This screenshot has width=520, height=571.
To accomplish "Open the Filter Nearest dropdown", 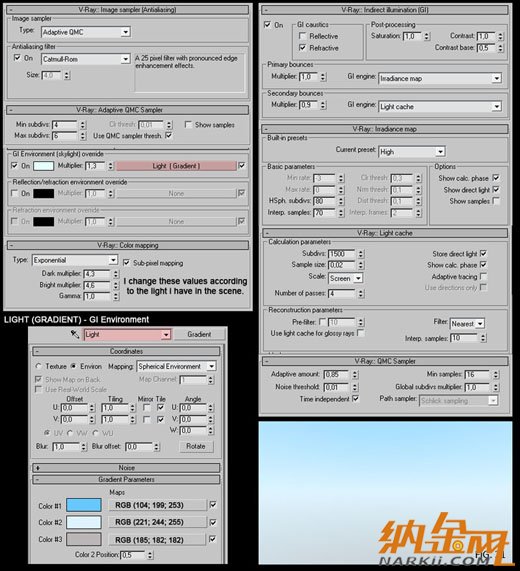I will (x=467, y=323).
